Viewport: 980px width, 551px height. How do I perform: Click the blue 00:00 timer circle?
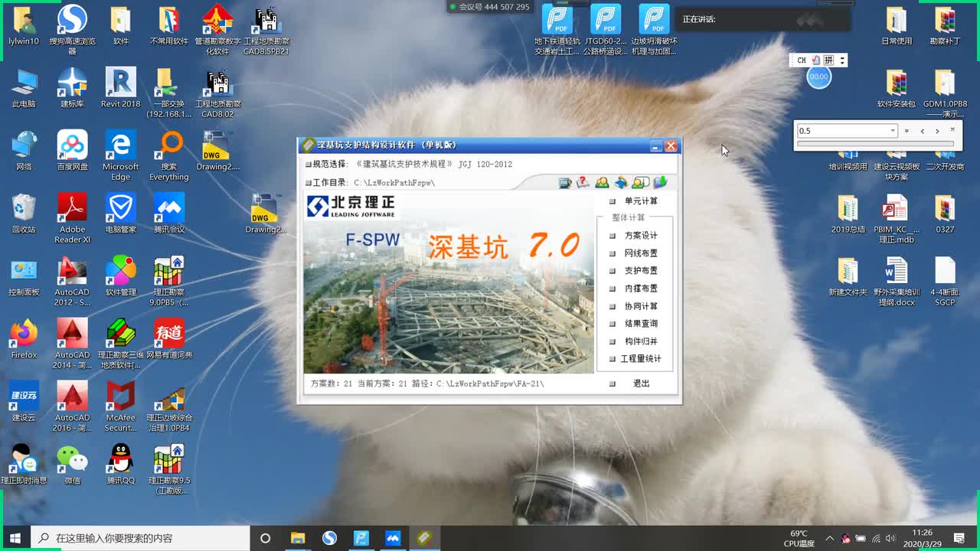point(819,77)
